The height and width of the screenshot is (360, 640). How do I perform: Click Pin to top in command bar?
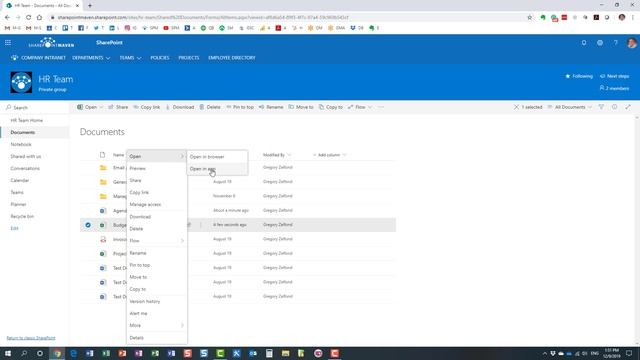[240, 107]
